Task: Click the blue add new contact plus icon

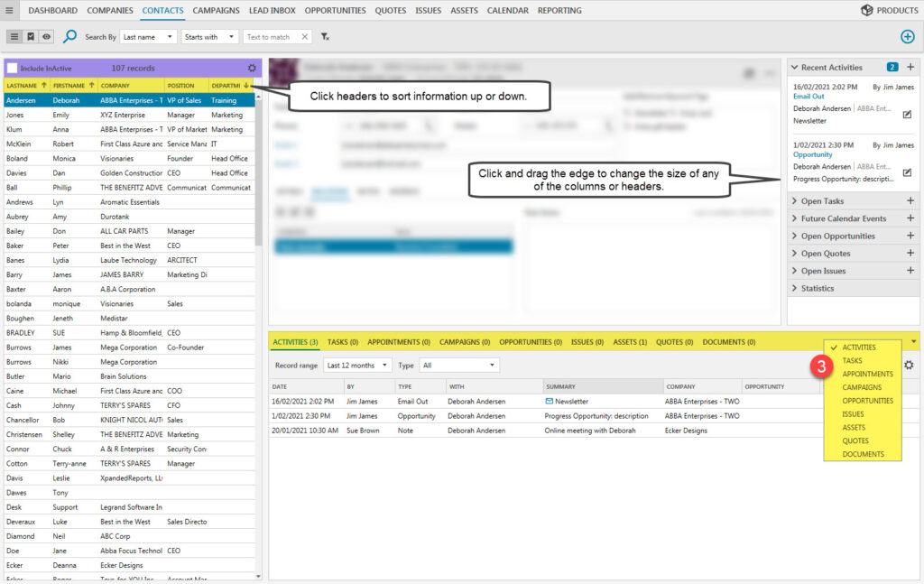Action: click(908, 36)
